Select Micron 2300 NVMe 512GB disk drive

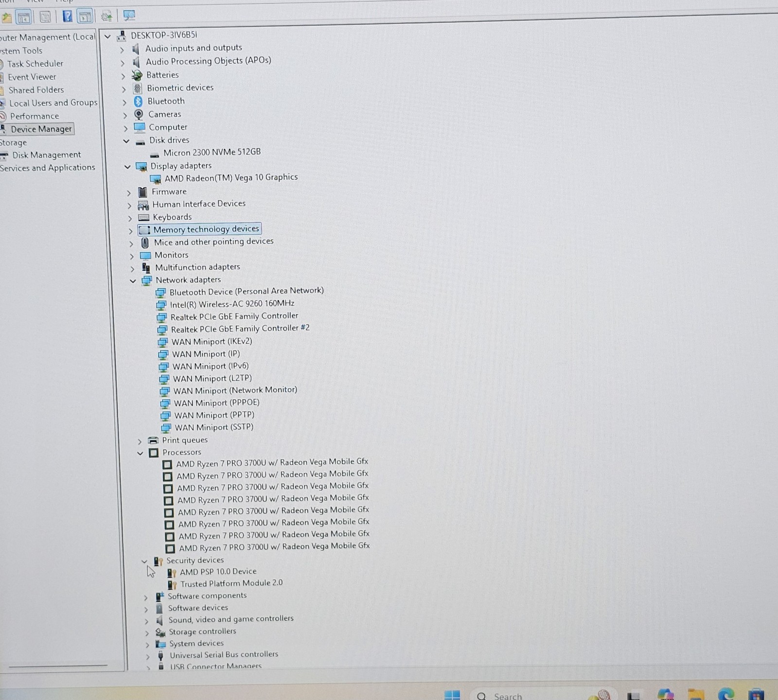[x=212, y=152]
